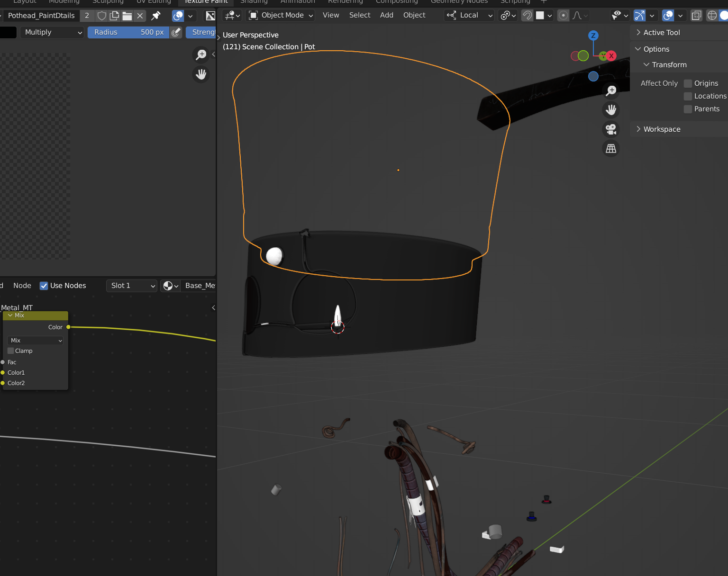Toggle the fake user shield icon

tap(102, 16)
